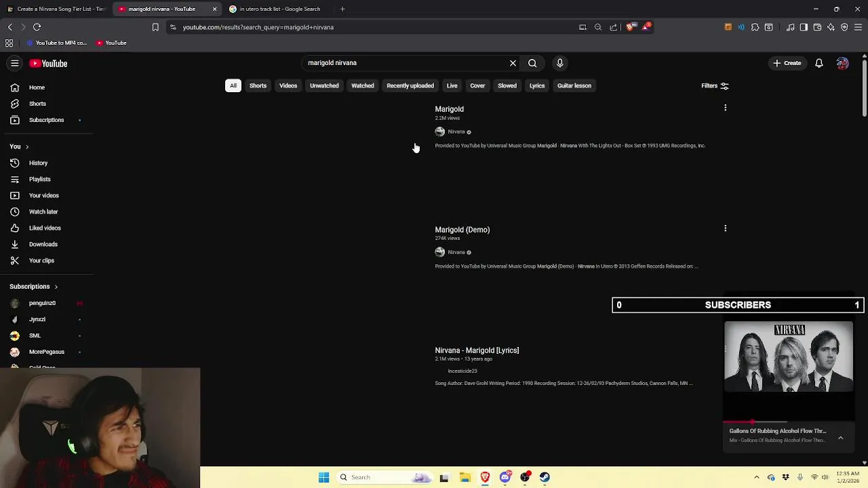The height and width of the screenshot is (488, 868).
Task: Open the notifications bell
Action: pyautogui.click(x=819, y=63)
